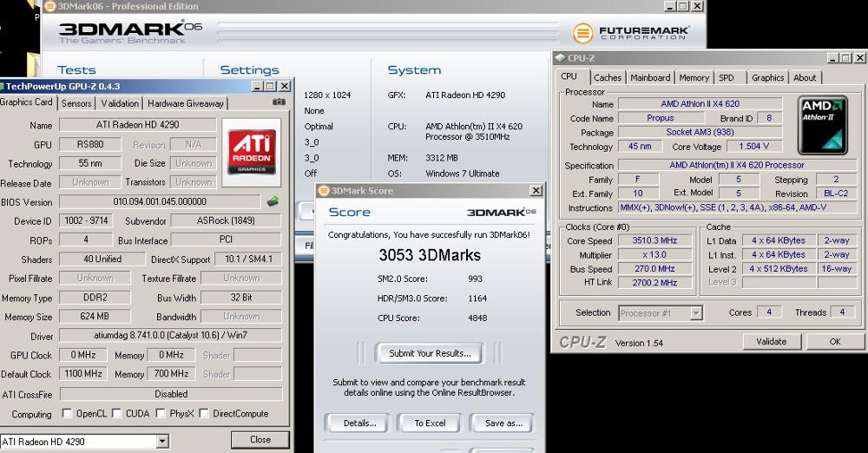
Task: Click the Subvendor value ASRock (1849)
Action: 226,221
